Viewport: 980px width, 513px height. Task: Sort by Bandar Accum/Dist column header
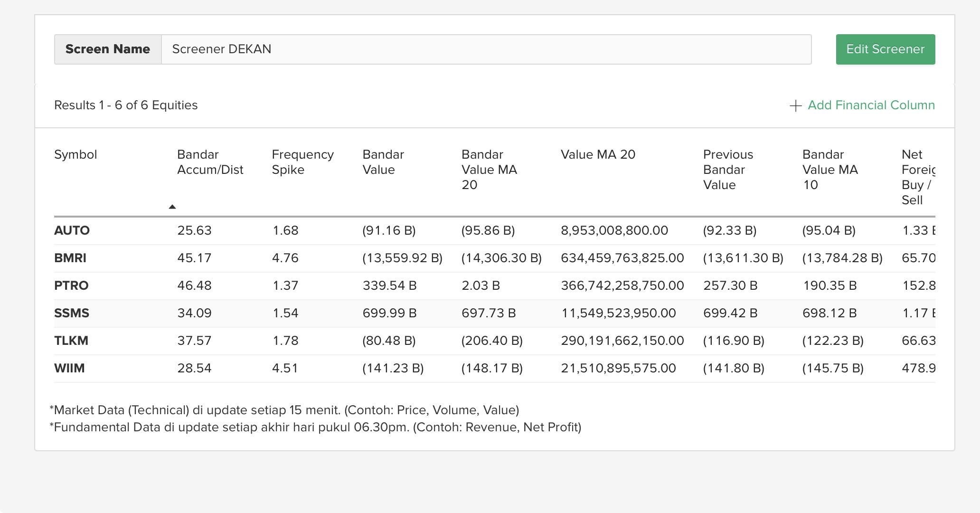point(210,162)
